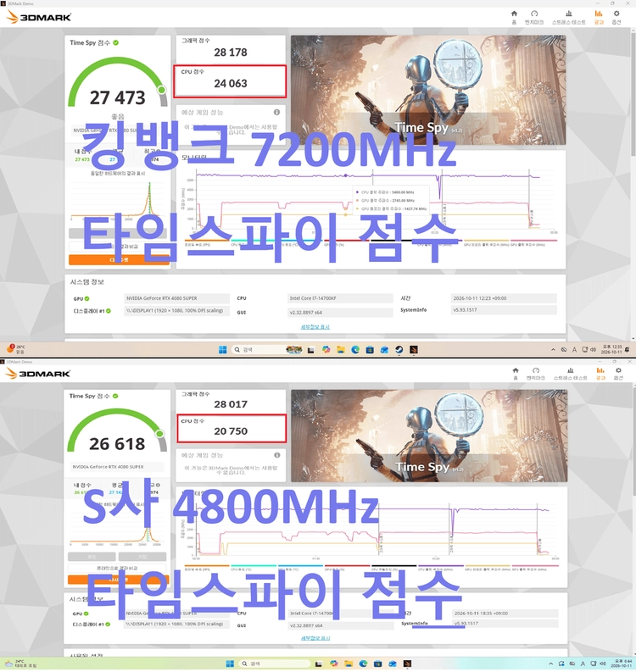Expand hidden tray icons on upper taskbar

553,350
